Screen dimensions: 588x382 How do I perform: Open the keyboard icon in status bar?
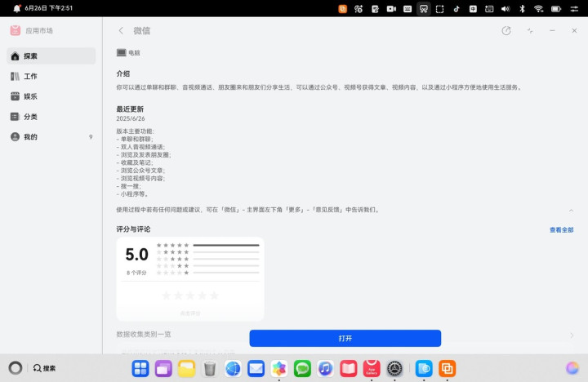click(x=408, y=9)
